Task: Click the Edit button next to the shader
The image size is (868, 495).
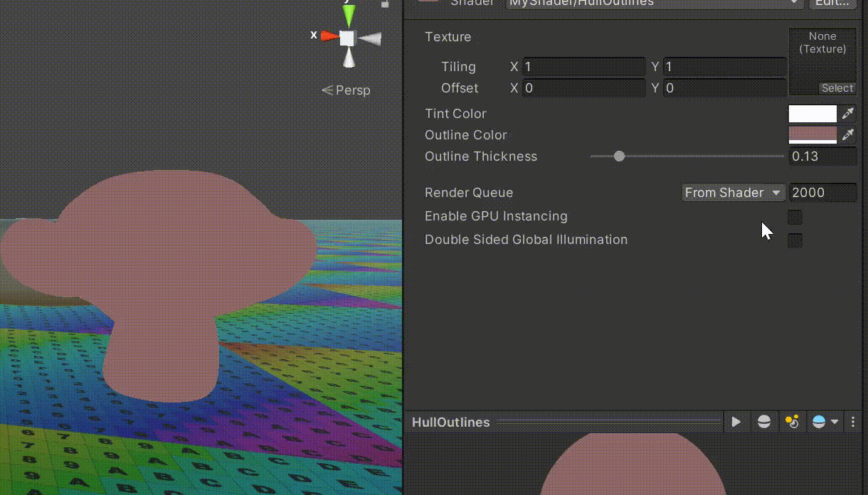Action: click(x=833, y=3)
